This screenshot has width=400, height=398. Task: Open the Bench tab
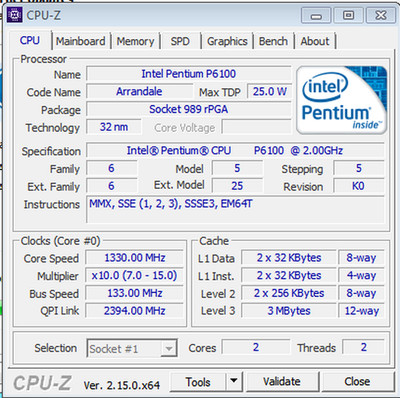(x=273, y=41)
